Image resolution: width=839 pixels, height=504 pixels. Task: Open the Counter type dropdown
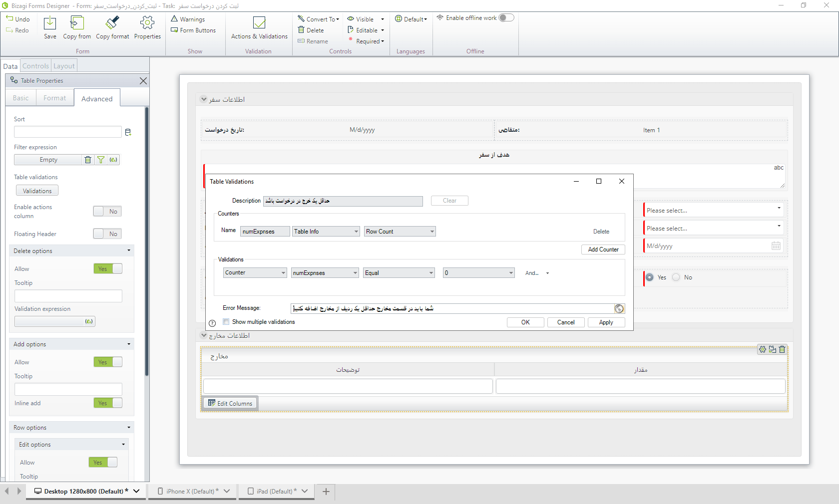point(255,272)
